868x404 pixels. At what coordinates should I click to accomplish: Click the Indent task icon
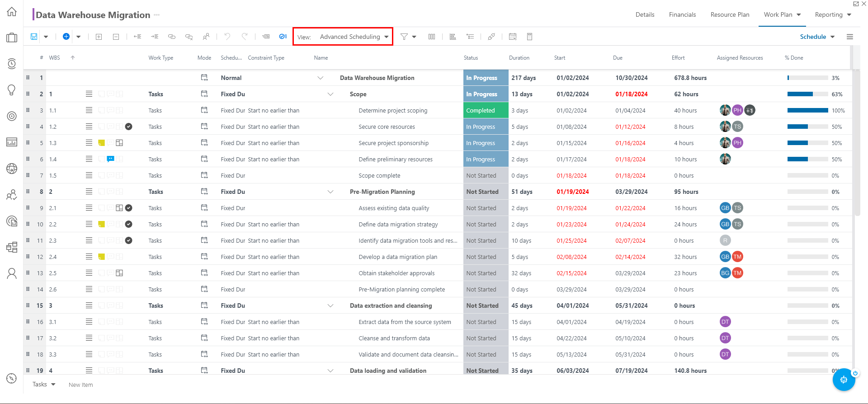(x=155, y=37)
